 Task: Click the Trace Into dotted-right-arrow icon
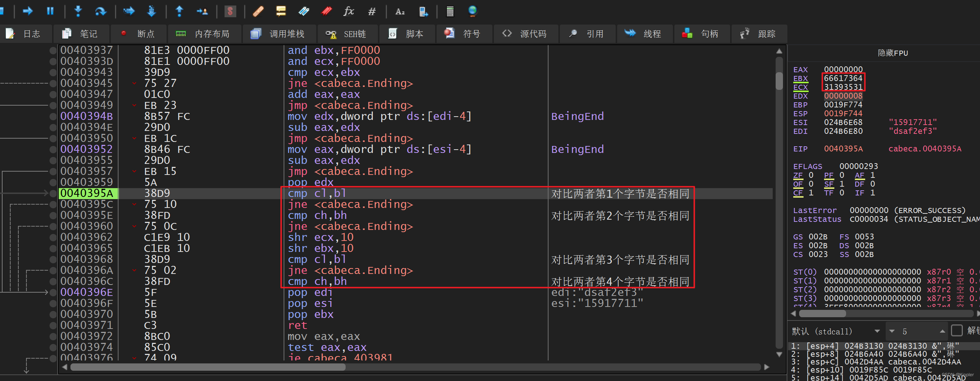128,11
